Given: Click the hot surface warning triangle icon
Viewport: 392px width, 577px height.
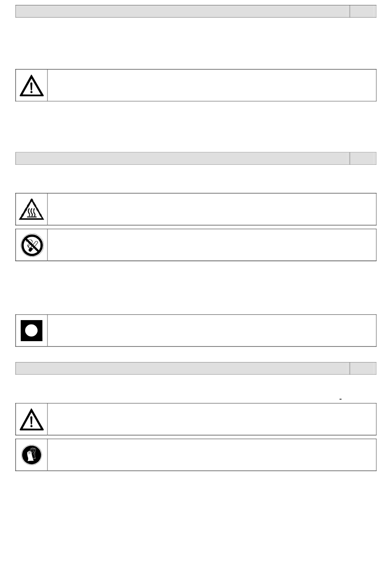Looking at the screenshot, I should 32,209.
